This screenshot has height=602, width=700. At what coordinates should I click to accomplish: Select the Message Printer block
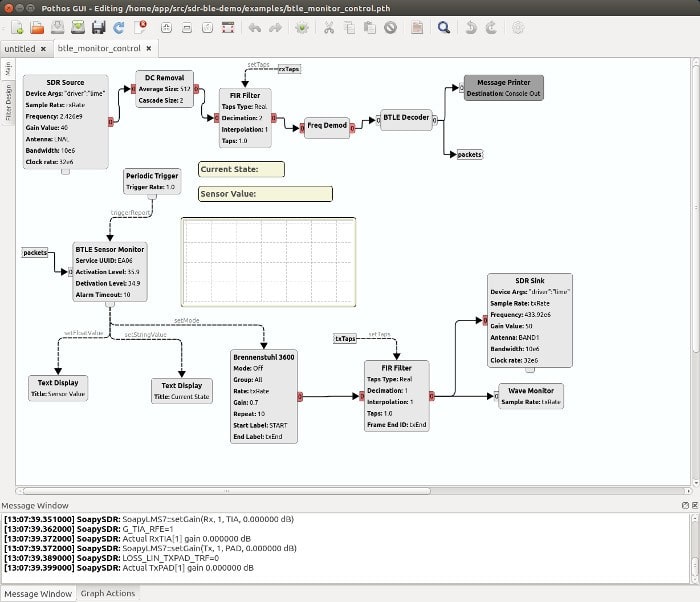(x=504, y=88)
